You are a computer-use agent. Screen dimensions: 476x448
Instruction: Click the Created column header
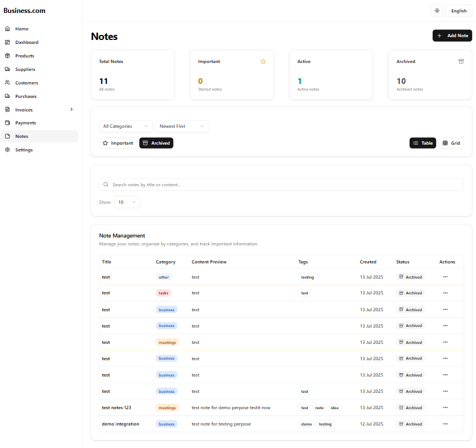368,262
